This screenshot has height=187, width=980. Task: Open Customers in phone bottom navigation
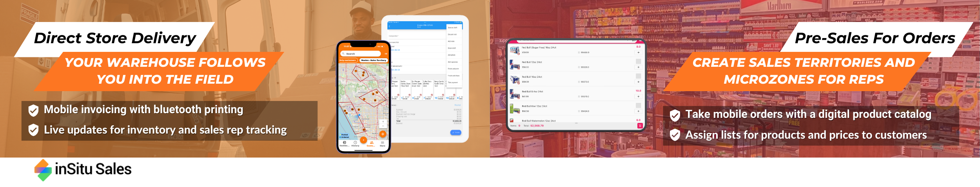click(371, 144)
